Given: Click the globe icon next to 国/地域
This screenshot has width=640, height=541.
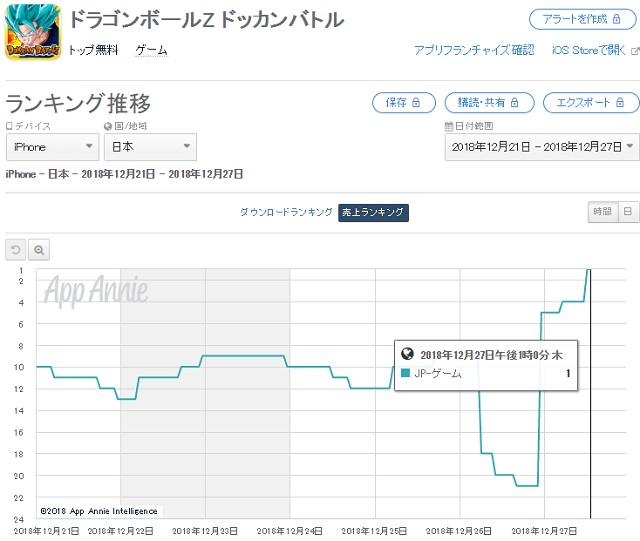Looking at the screenshot, I should click(x=107, y=127).
